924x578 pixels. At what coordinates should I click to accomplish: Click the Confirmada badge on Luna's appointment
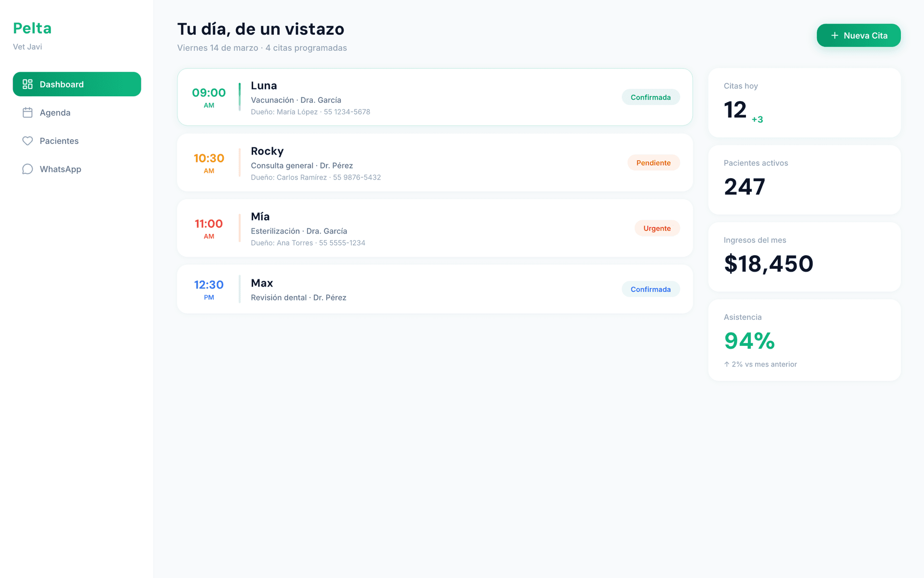tap(651, 97)
